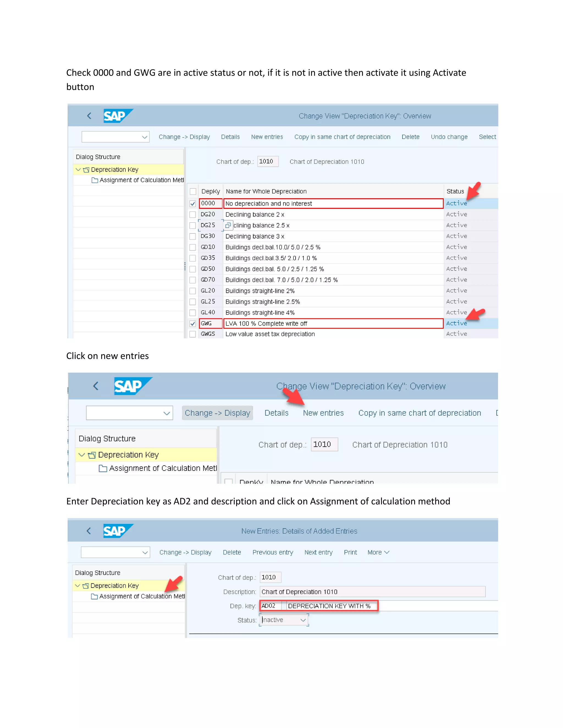Uncheck the 0000 depreciation key row

(192, 203)
